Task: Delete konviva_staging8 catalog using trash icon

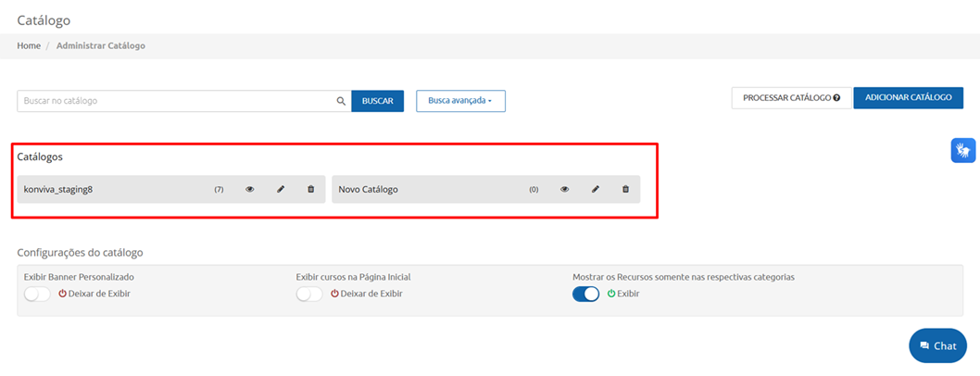Action: point(310,189)
